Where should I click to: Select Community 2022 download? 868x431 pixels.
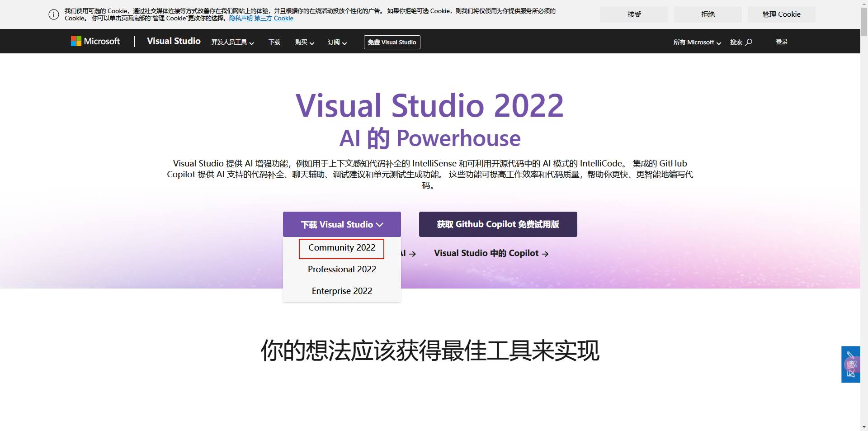point(342,248)
